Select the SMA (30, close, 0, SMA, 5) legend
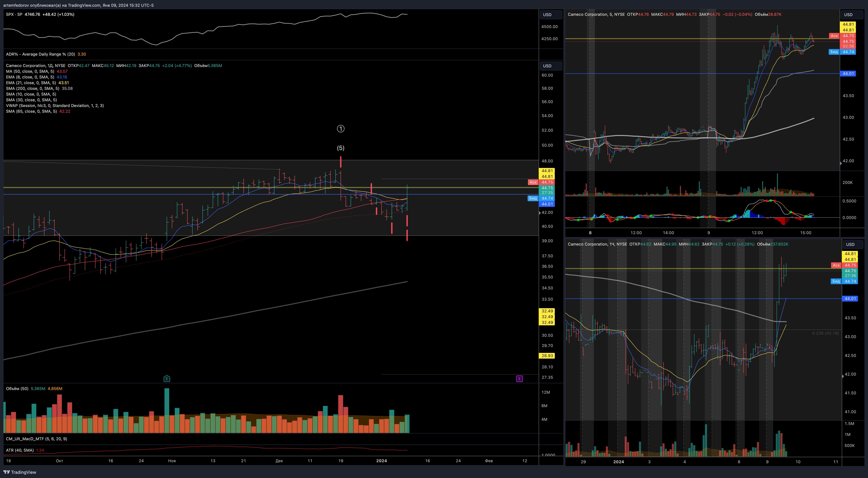Image resolution: width=868 pixels, height=478 pixels. coord(31,100)
